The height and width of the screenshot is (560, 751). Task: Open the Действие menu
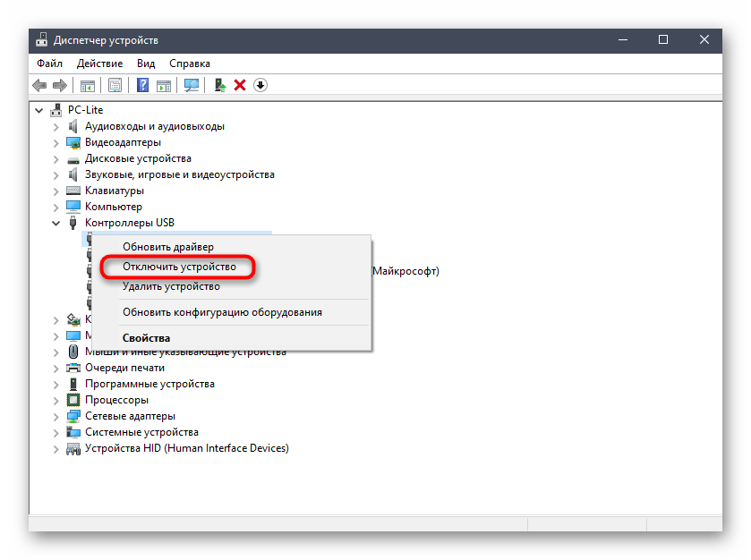click(99, 64)
